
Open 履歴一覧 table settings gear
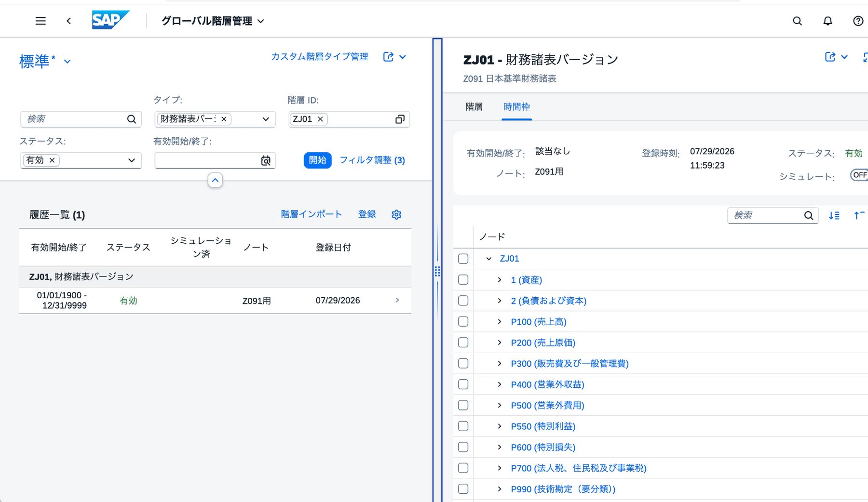tap(396, 214)
